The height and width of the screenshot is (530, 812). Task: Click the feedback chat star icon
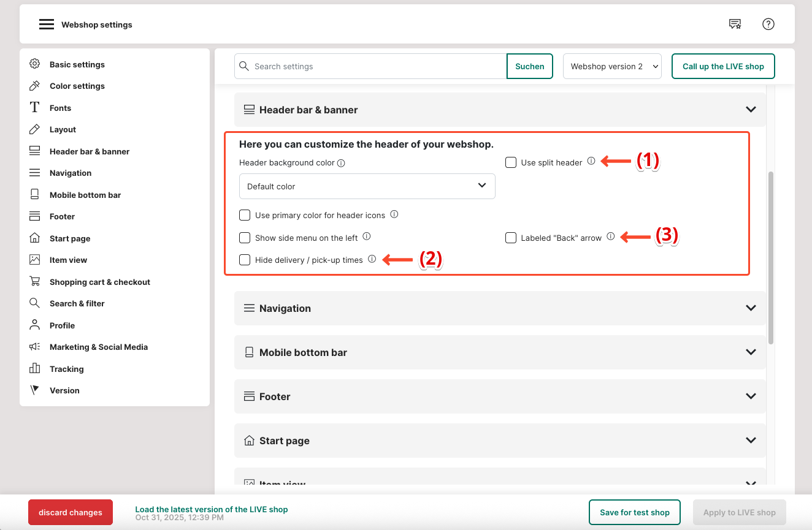pyautogui.click(x=735, y=25)
